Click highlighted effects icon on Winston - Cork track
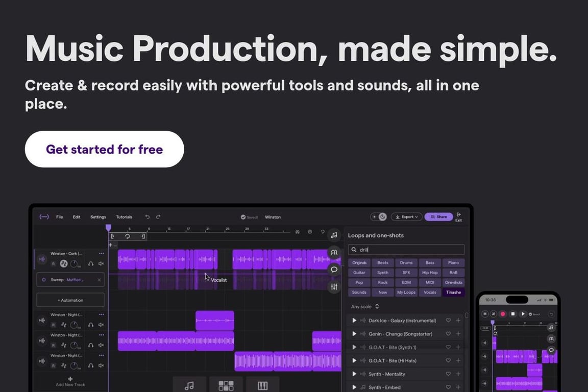The height and width of the screenshot is (392, 588). tap(64, 264)
